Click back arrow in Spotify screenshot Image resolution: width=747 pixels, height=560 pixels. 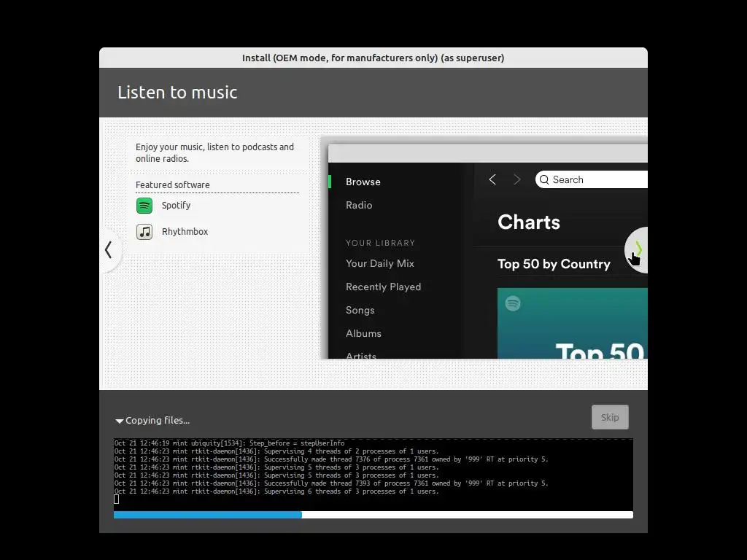492,179
